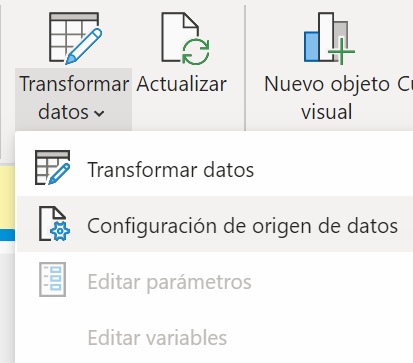This screenshot has height=363, width=413.
Task: Choose Transformar datos menu entry text
Action: pos(170,170)
